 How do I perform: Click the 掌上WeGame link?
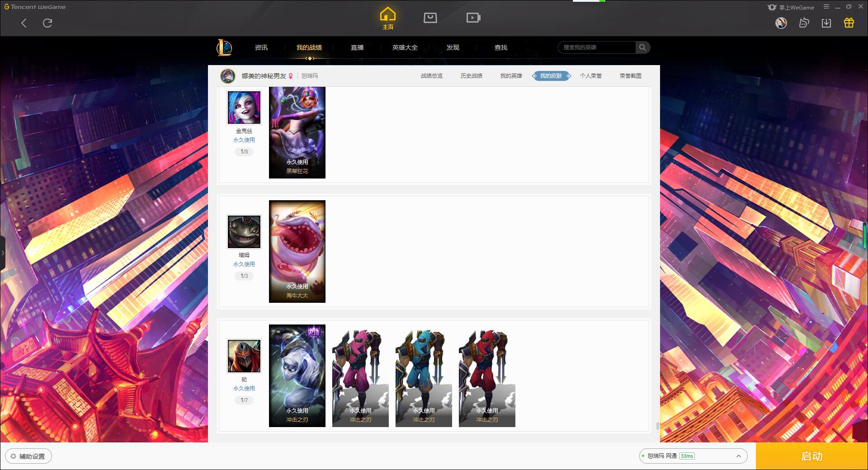click(x=791, y=7)
